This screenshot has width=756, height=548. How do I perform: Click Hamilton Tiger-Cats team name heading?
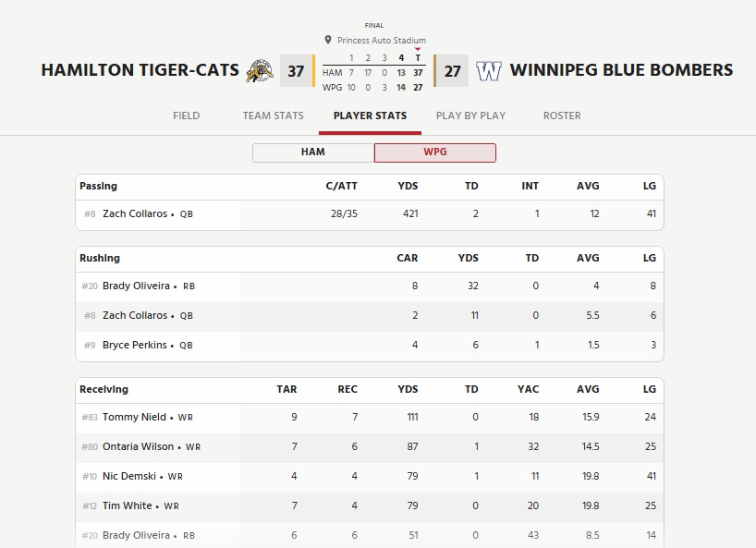pyautogui.click(x=140, y=70)
